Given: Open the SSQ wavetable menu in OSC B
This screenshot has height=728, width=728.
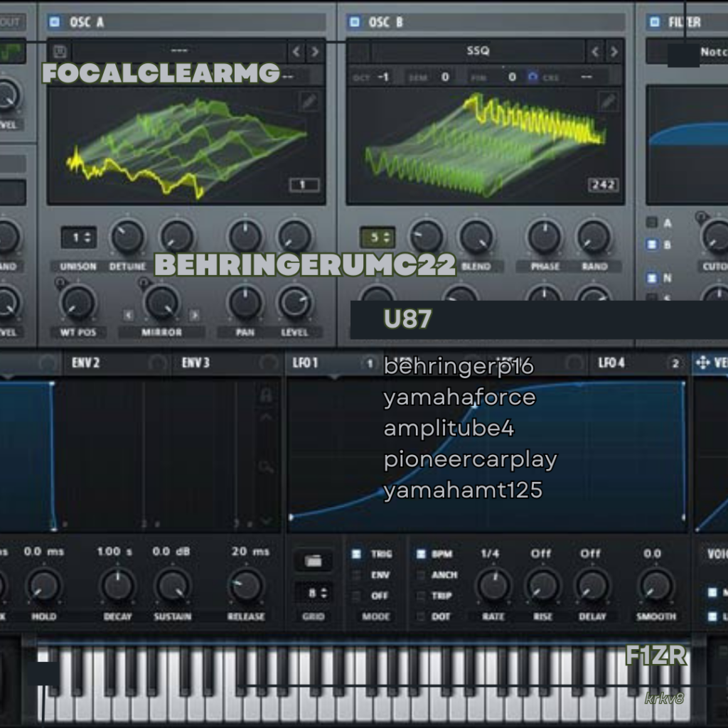Looking at the screenshot, I should pyautogui.click(x=478, y=50).
